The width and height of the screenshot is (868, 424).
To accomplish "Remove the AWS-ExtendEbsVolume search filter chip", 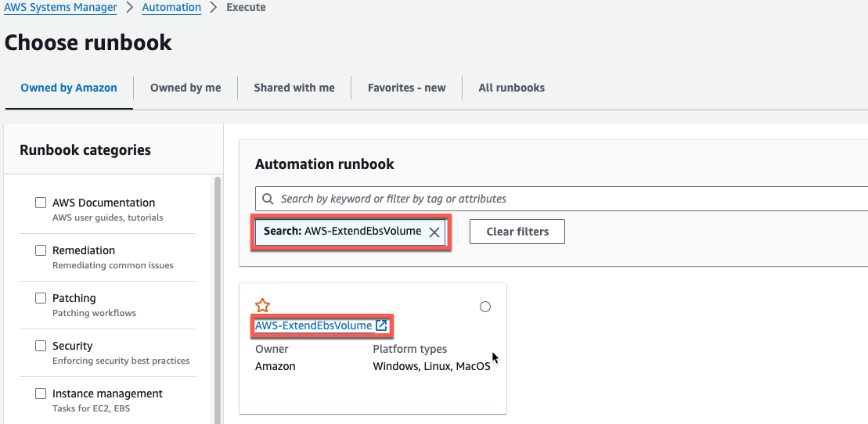I will coord(434,232).
